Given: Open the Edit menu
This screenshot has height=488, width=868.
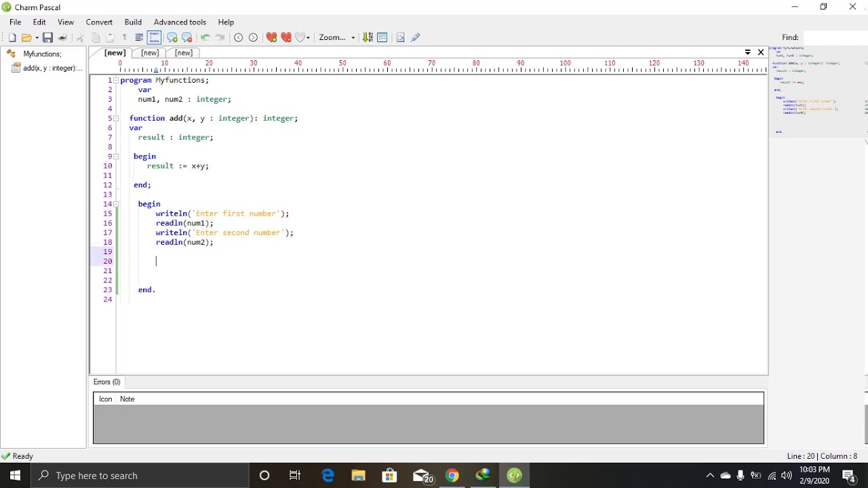Looking at the screenshot, I should (x=39, y=22).
